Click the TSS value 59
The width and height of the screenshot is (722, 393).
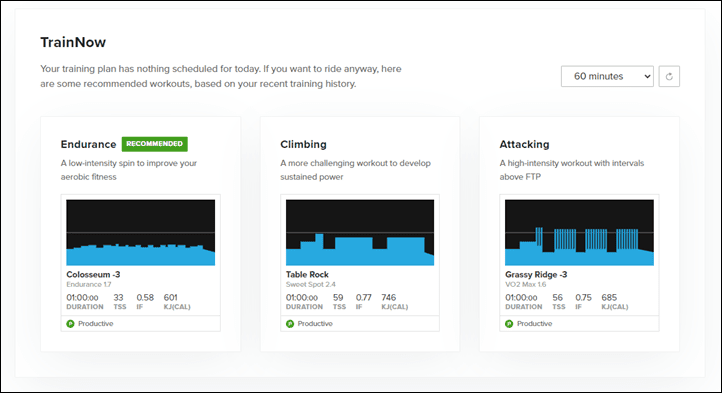tap(338, 298)
